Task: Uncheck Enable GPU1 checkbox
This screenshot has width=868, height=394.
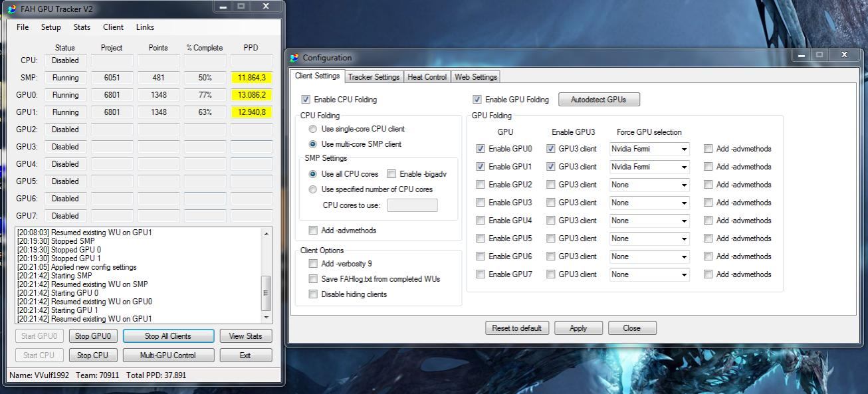Action: [x=481, y=167]
